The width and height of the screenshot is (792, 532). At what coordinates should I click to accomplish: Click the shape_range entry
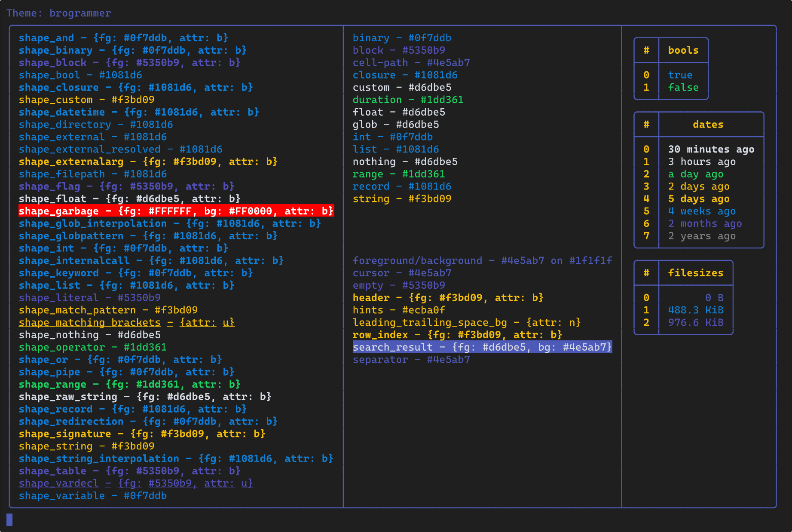(x=130, y=385)
